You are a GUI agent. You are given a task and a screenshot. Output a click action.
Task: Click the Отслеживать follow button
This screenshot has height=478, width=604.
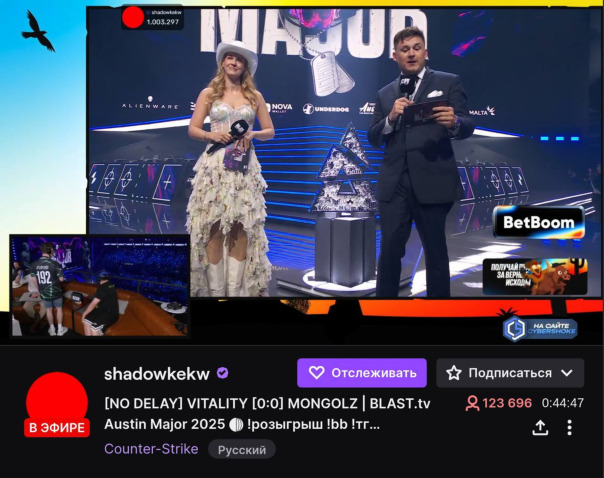(362, 373)
